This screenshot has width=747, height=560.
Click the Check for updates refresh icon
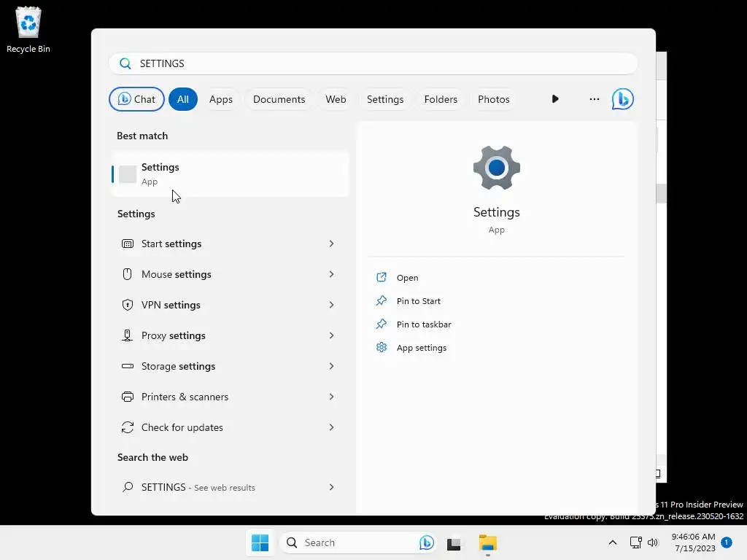[127, 427]
